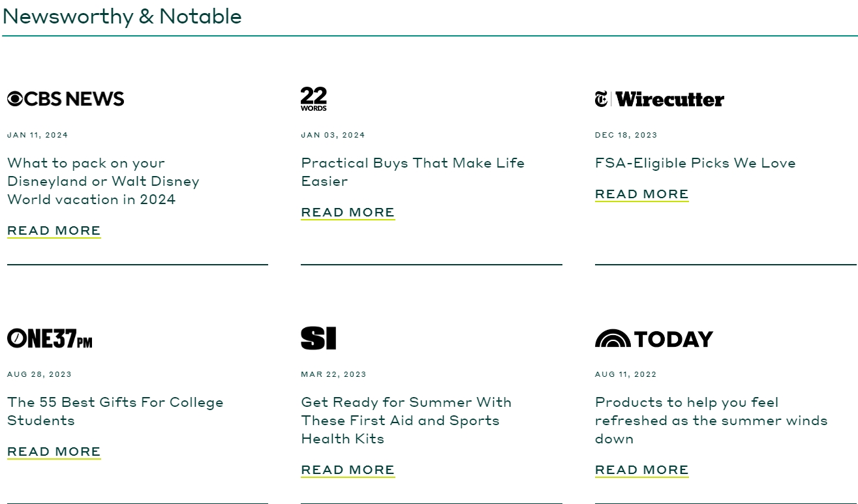
Task: Open Read More under Disneyland packing article
Action: point(54,231)
